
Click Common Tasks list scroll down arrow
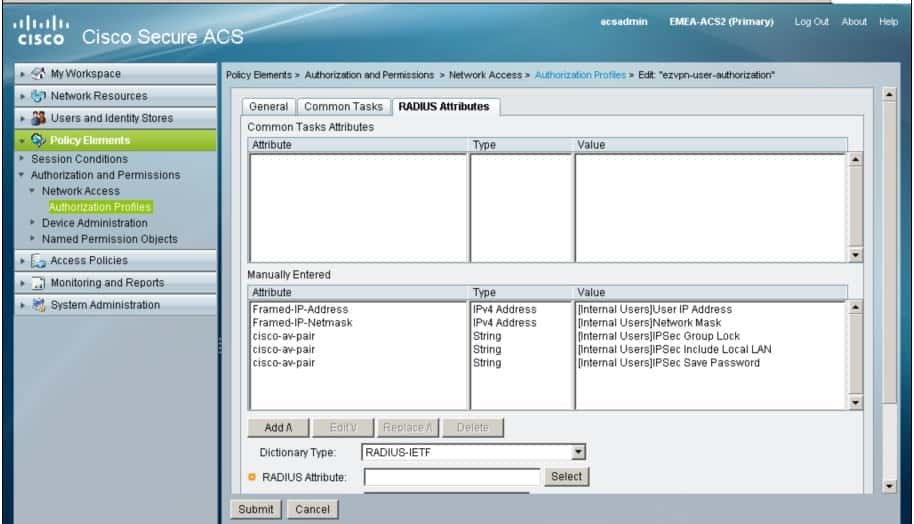(x=855, y=255)
